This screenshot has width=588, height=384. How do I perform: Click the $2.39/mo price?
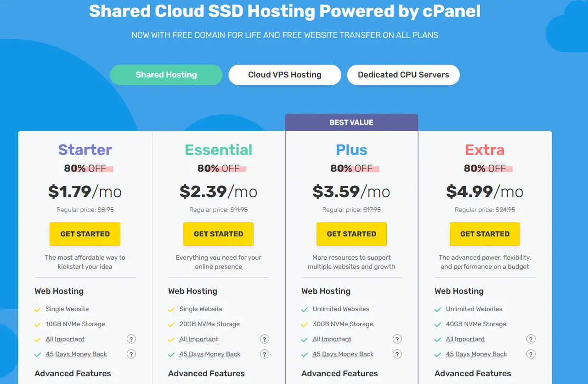click(x=218, y=191)
